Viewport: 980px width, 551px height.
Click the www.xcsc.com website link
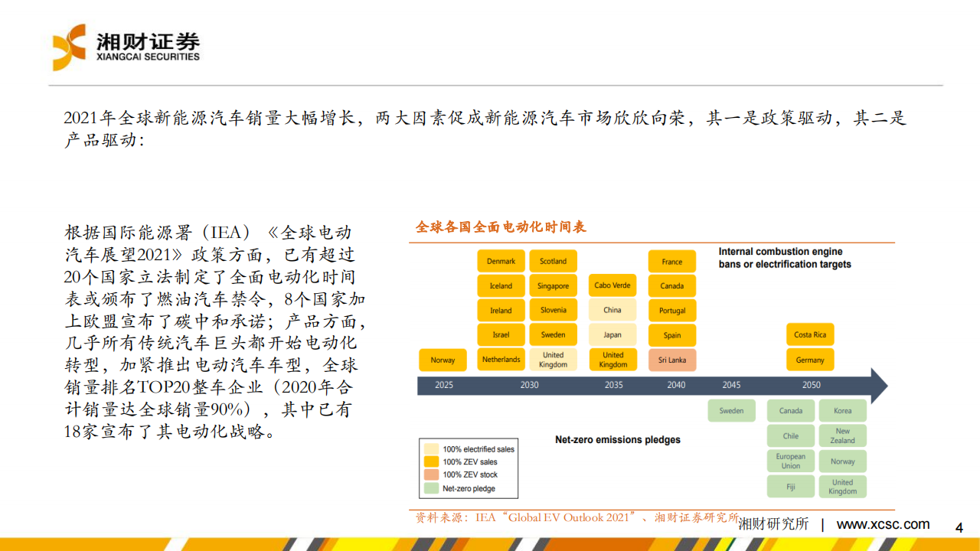tap(883, 524)
